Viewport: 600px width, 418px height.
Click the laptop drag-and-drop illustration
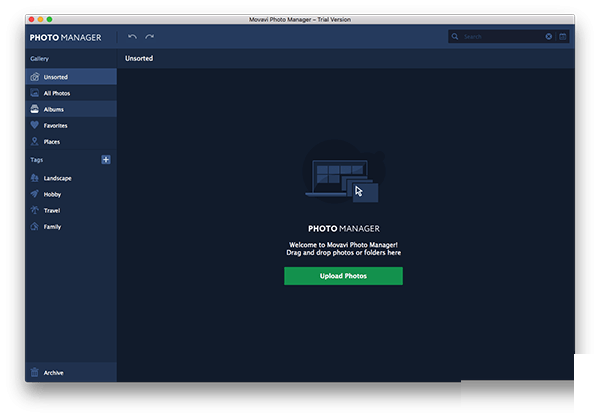point(343,171)
